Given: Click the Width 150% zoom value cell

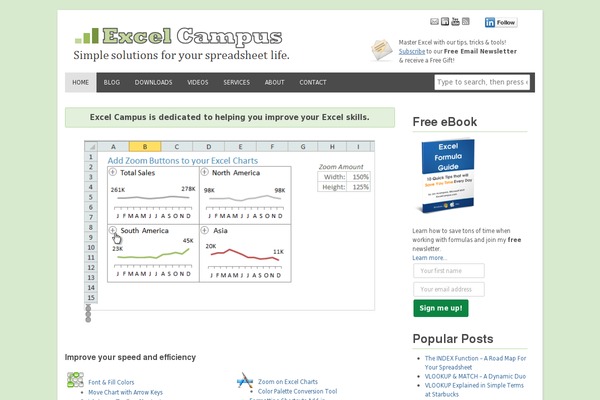Looking at the screenshot, I should coord(360,177).
